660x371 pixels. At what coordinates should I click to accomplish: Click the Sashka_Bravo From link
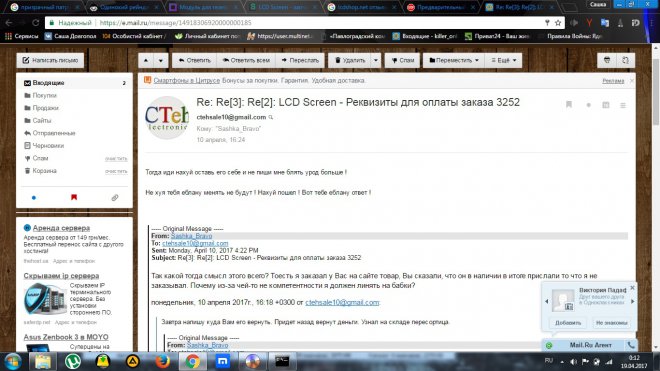point(192,236)
